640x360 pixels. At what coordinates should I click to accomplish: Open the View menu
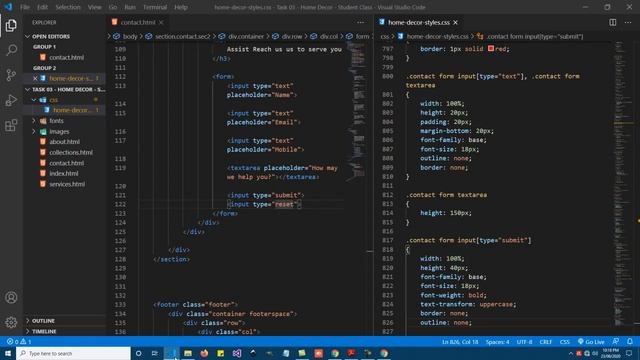95,7
